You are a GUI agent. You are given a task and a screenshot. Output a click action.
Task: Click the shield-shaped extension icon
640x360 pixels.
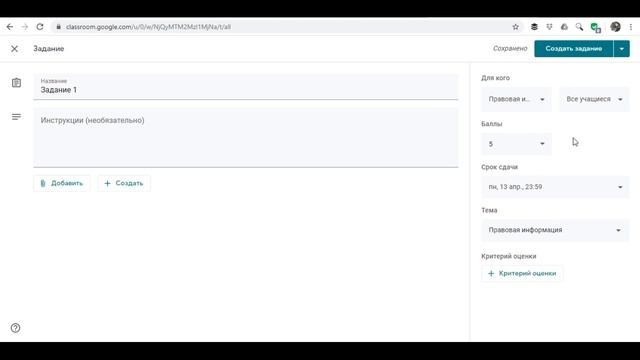tap(549, 27)
